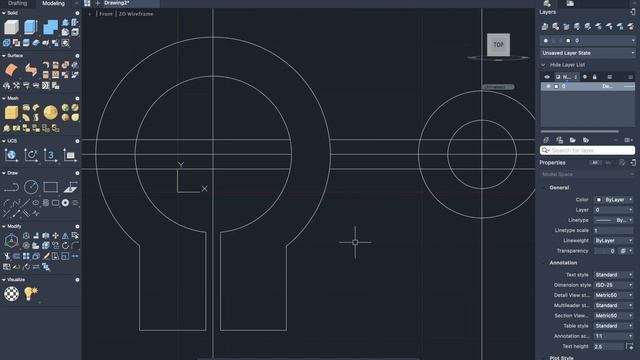
Task: Select the gold sphere Smooth Mesh tool
Action: pyautogui.click(x=50, y=113)
